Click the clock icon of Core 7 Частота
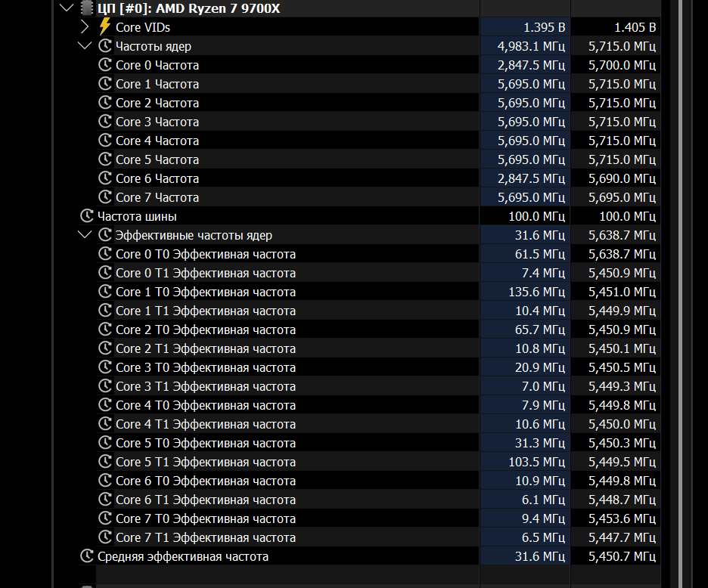Viewport: 708px width, 588px height. (104, 197)
